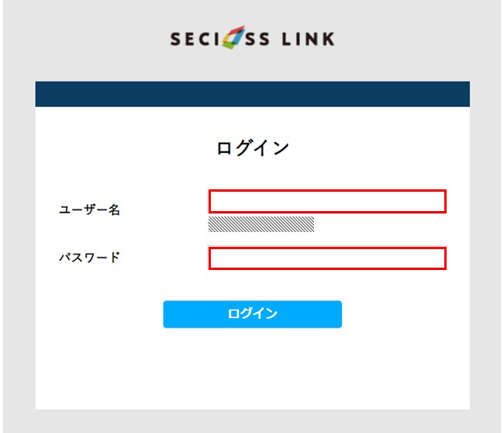The height and width of the screenshot is (433, 504).
Task: Click the SECI letters of the logo
Action: pos(195,40)
